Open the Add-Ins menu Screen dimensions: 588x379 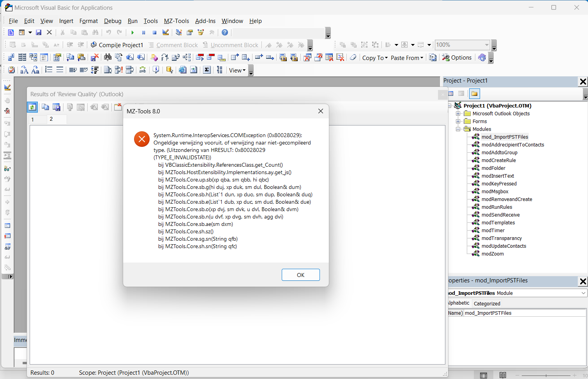tap(205, 21)
